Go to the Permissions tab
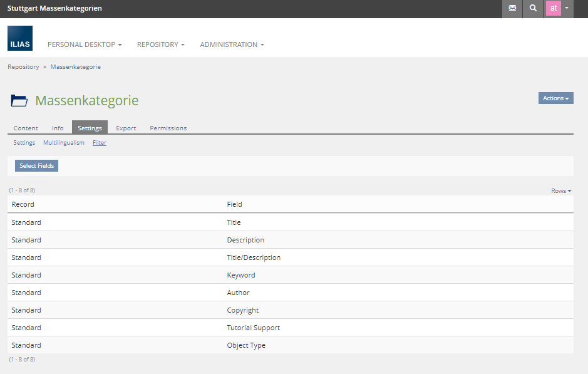The height and width of the screenshot is (374, 588). coord(168,128)
